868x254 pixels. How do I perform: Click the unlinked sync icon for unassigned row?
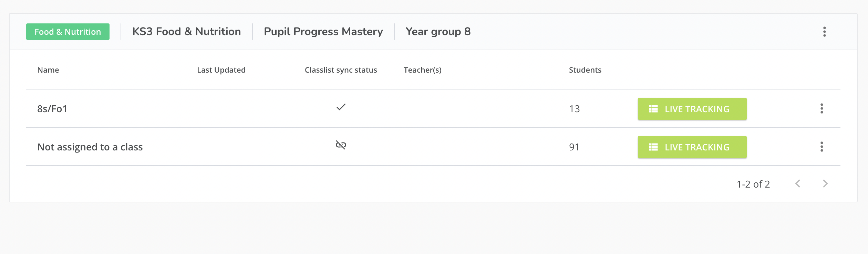coord(341,145)
